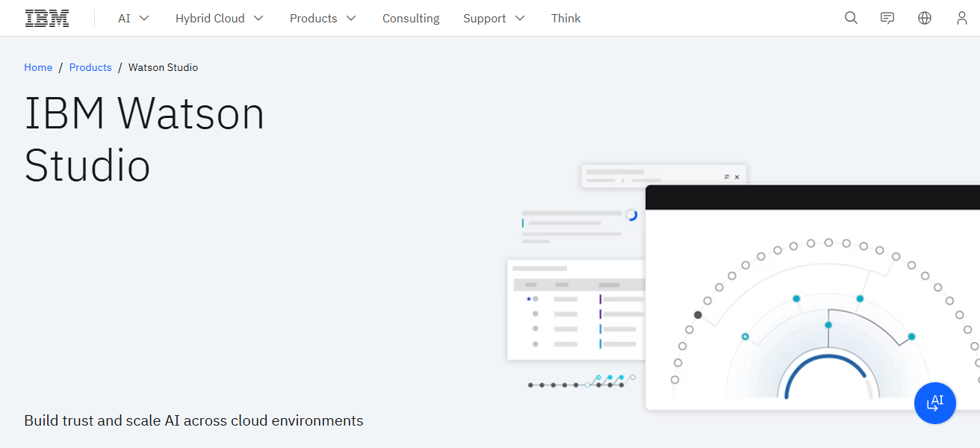Expand the AI navigation dropdown chevron
The height and width of the screenshot is (448, 980).
144,18
